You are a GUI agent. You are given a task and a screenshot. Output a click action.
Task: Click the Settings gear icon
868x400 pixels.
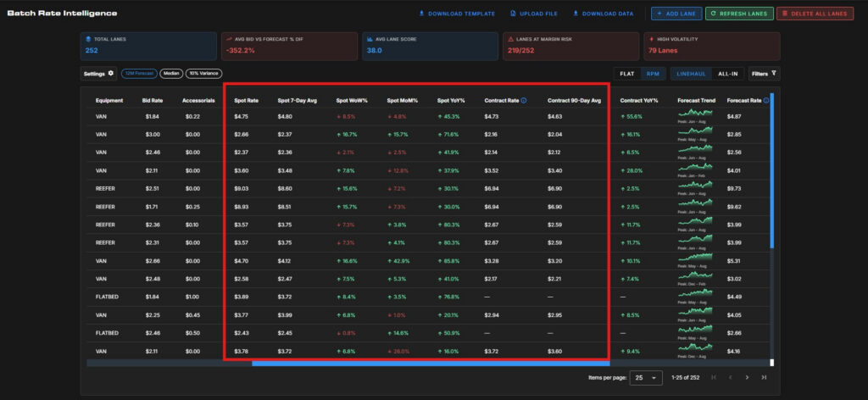point(111,73)
